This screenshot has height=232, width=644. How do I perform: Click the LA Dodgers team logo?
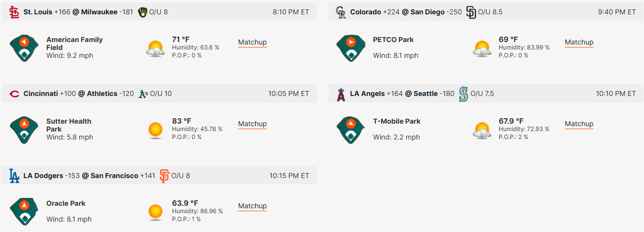[14, 176]
